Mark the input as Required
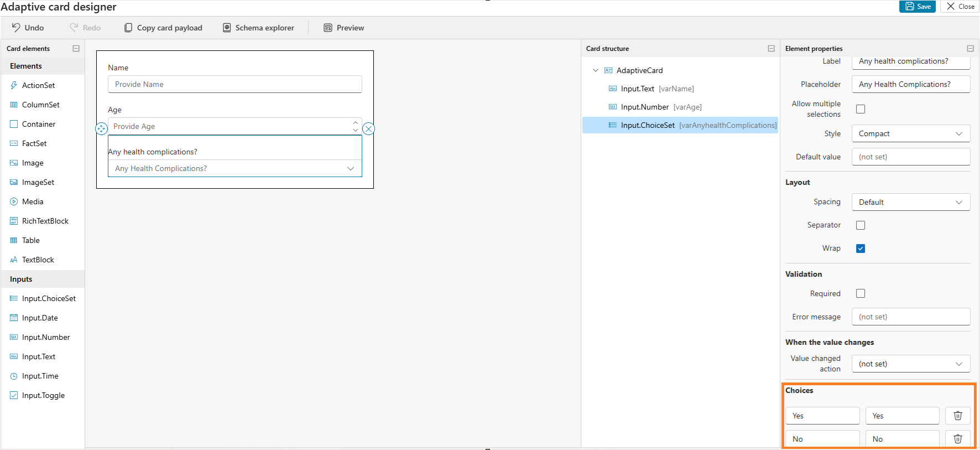Viewport: 980px width, 450px height. (861, 293)
